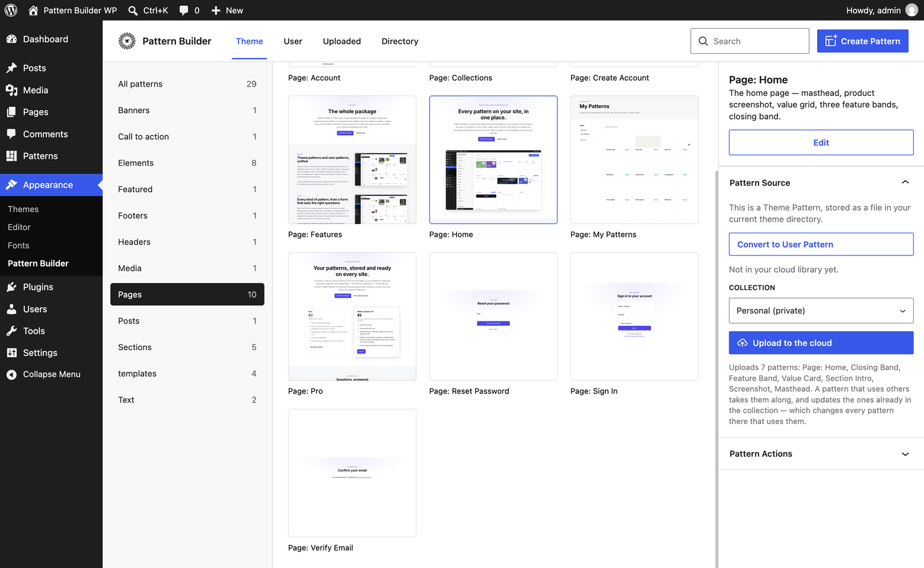Select the Page: Sign In thumbnail
924x568 pixels.
pyautogui.click(x=634, y=317)
